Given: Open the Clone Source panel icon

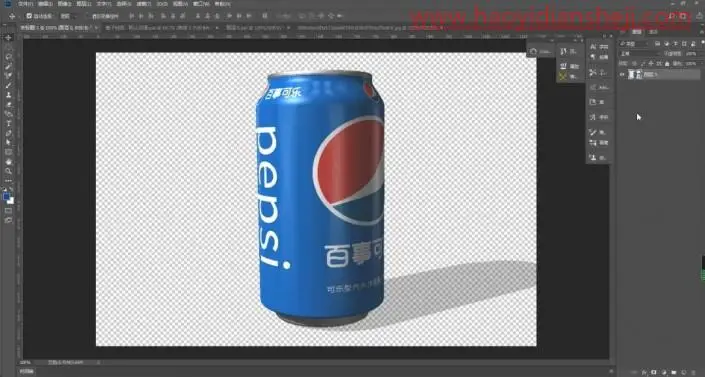Looking at the screenshot, I should pyautogui.click(x=593, y=157).
